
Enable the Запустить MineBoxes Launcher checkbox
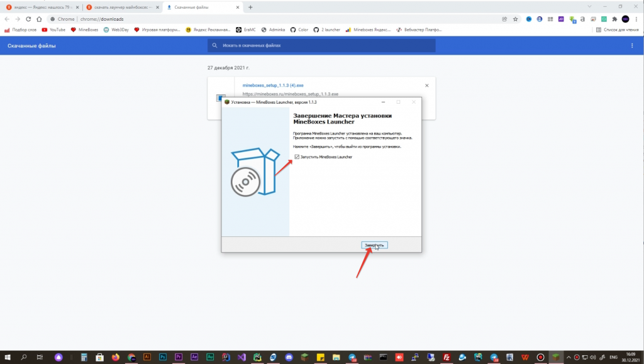(297, 157)
